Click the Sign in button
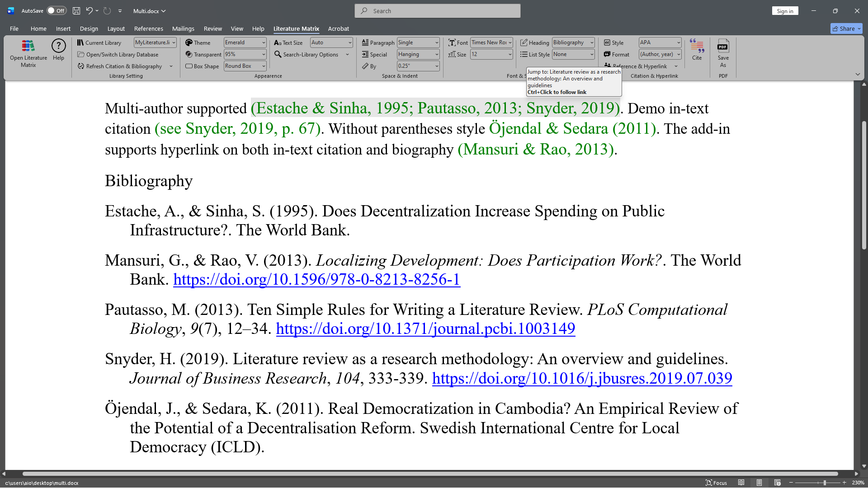The height and width of the screenshot is (488, 868). tap(785, 11)
